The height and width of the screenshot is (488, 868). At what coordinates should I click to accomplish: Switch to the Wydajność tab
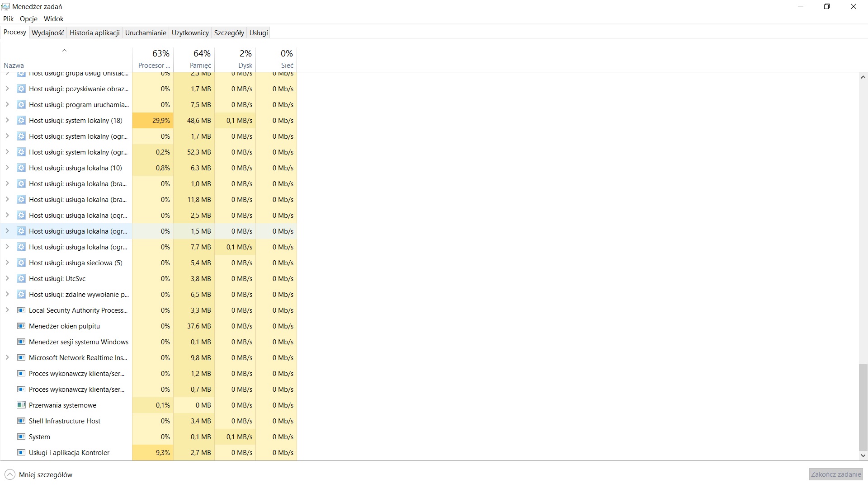pos(48,33)
